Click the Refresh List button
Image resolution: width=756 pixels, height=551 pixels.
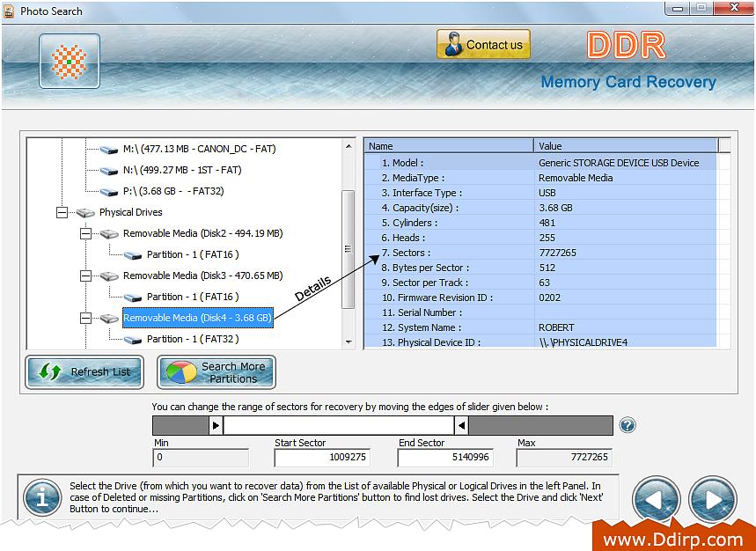(x=84, y=372)
